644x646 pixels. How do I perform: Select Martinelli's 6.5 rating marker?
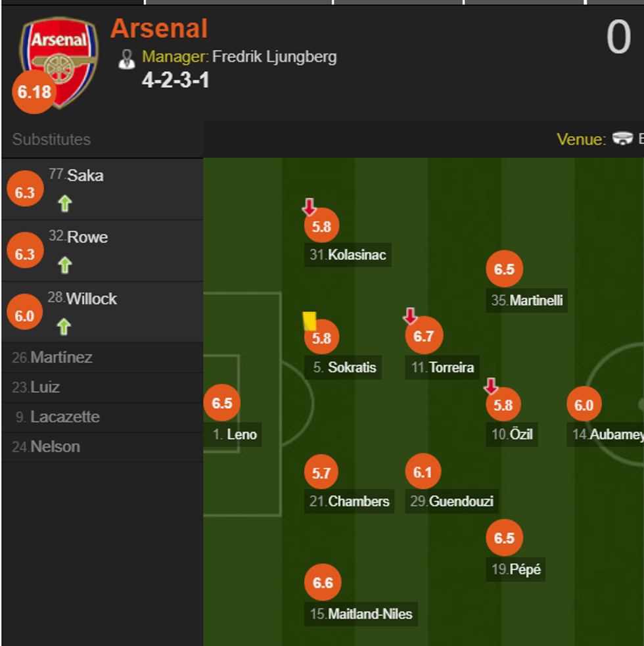504,269
